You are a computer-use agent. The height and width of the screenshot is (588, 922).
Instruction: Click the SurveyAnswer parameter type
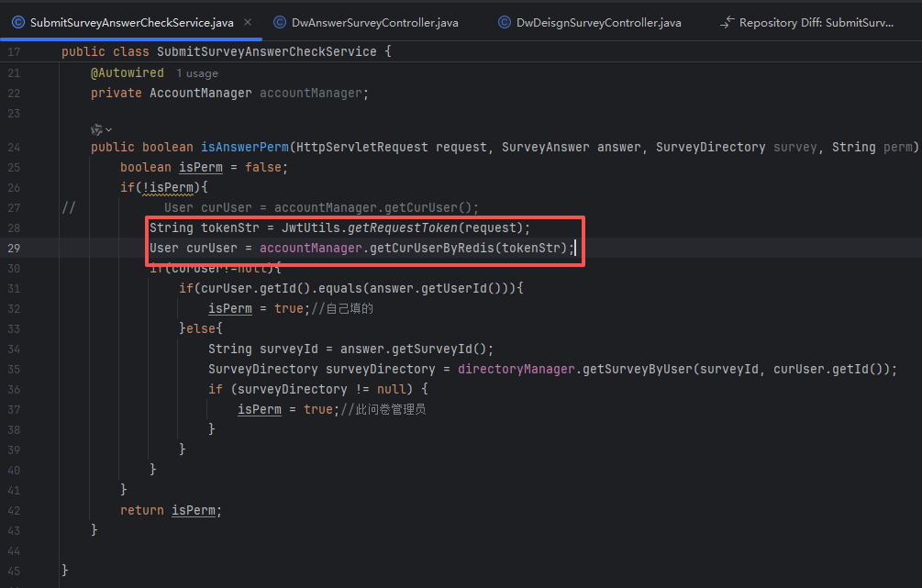(x=545, y=147)
